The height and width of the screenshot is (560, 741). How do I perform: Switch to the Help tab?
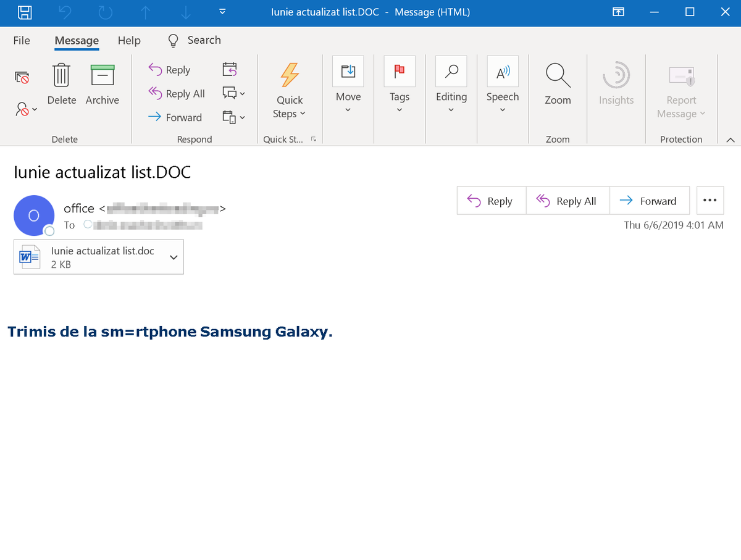(x=129, y=40)
